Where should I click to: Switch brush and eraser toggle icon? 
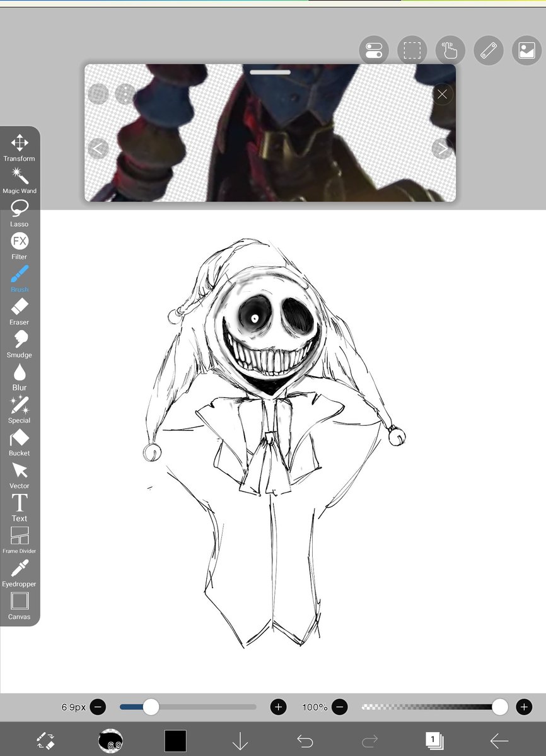click(45, 740)
